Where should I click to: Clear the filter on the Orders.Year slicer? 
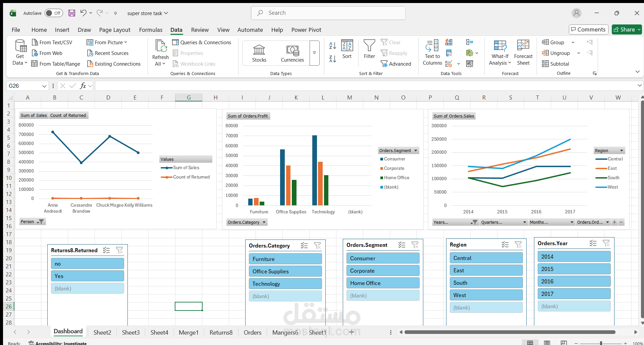(606, 244)
